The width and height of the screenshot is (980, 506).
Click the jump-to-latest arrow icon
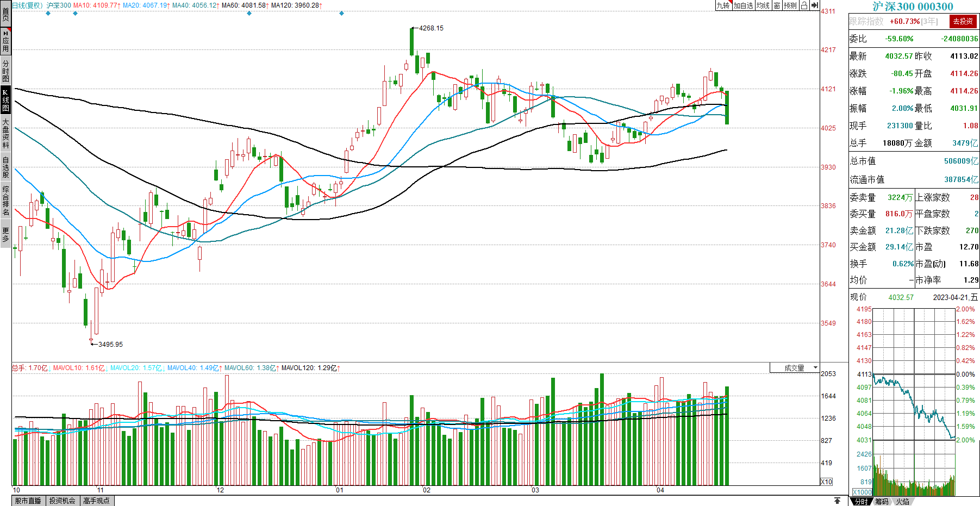[814, 5]
